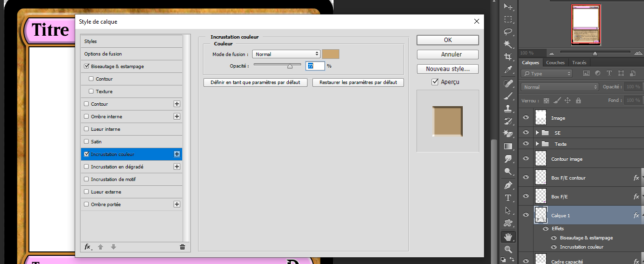
Task: Select the Move tool
Action: (508, 7)
